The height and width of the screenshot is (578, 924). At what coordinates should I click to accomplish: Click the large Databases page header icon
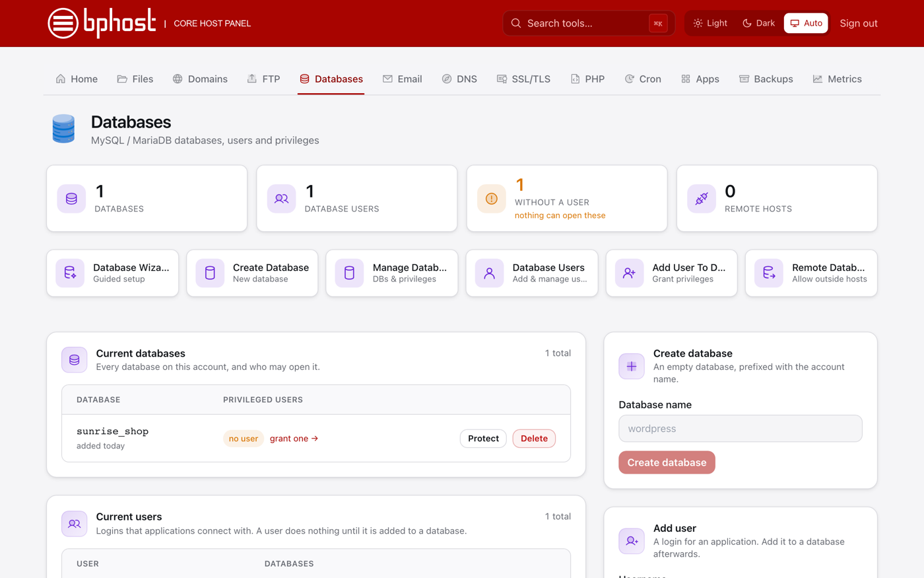63,129
